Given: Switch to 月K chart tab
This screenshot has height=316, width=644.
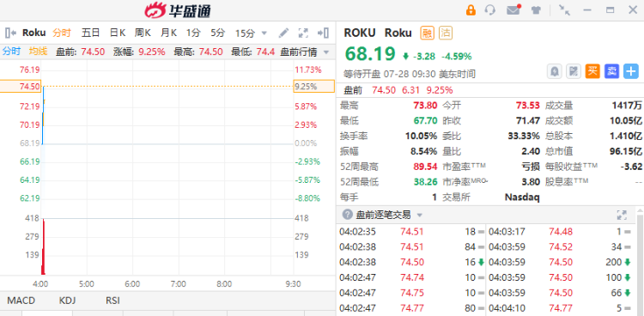Looking at the screenshot, I should click(x=168, y=33).
